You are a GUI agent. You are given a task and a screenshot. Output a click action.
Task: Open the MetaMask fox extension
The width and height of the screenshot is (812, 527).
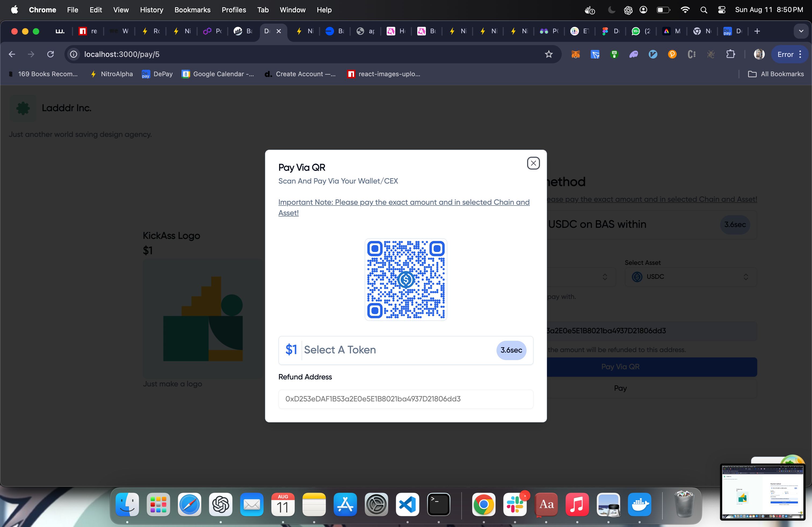click(x=575, y=54)
